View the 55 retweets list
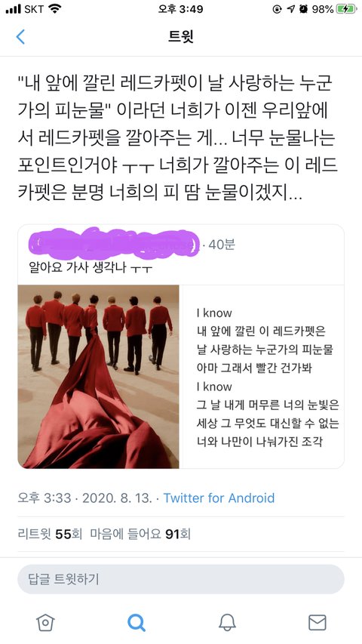 (x=50, y=534)
